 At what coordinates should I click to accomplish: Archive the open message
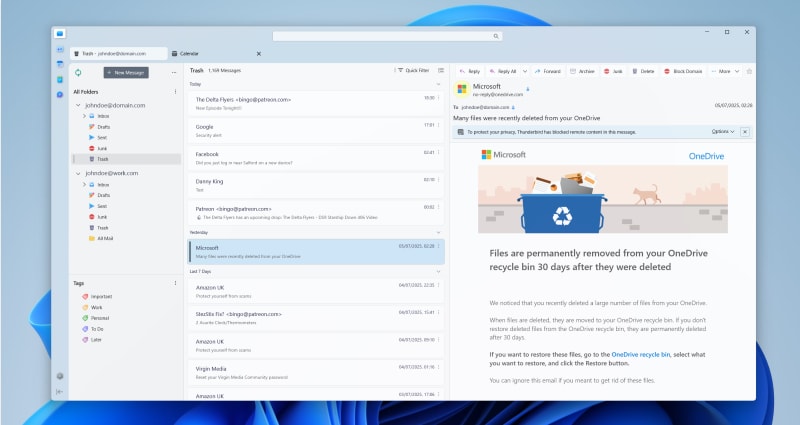pyautogui.click(x=582, y=71)
